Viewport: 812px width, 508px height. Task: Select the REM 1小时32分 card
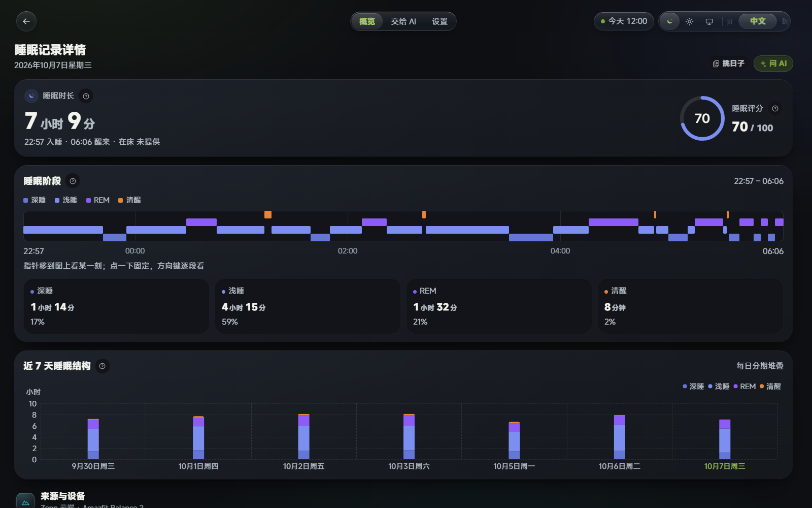point(499,306)
